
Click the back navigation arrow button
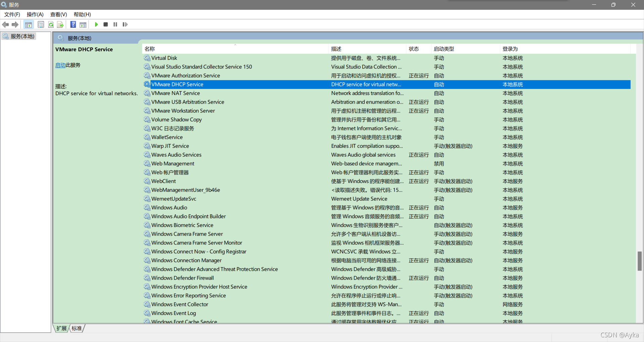click(x=5, y=24)
